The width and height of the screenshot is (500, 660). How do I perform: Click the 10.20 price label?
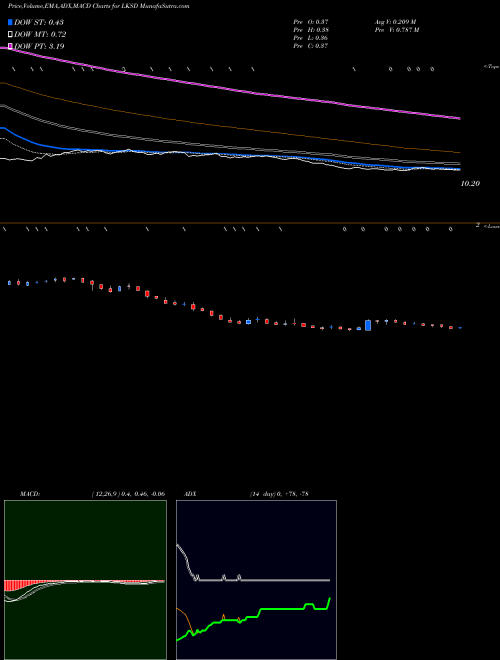pos(470,184)
